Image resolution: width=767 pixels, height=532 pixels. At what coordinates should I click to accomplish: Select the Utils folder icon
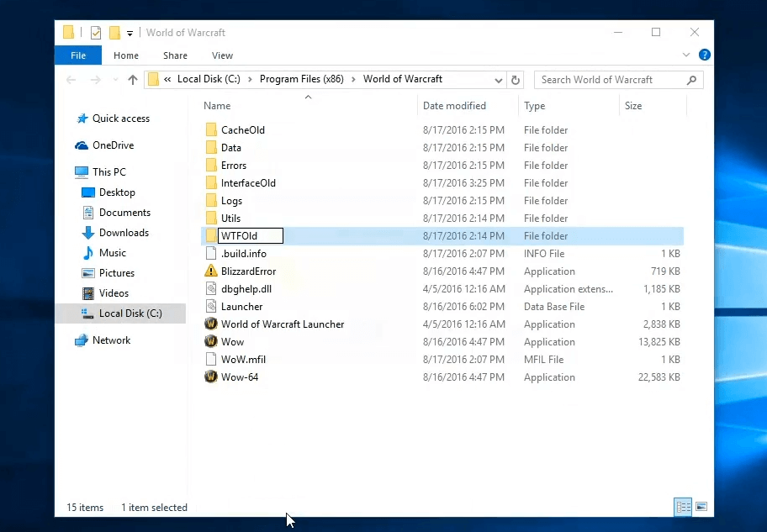pyautogui.click(x=211, y=218)
